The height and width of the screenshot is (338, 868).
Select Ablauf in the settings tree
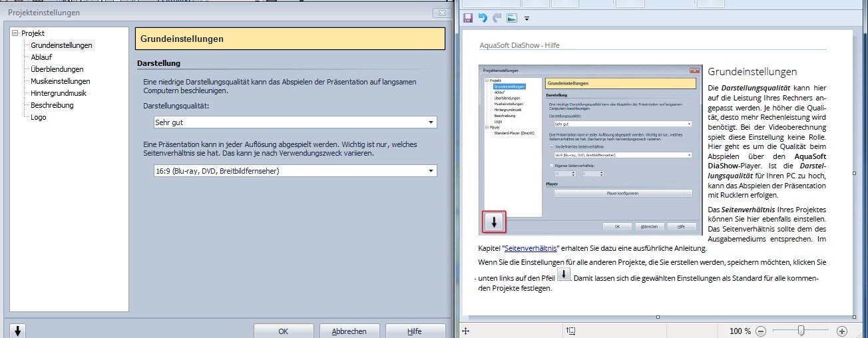click(41, 57)
